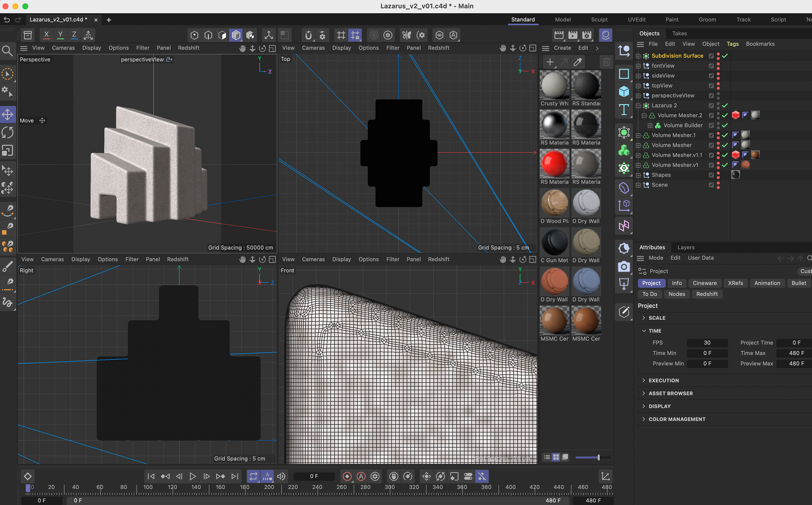The image size is (812, 505).
Task: Switch to the Sculpt layout tab
Action: click(599, 20)
